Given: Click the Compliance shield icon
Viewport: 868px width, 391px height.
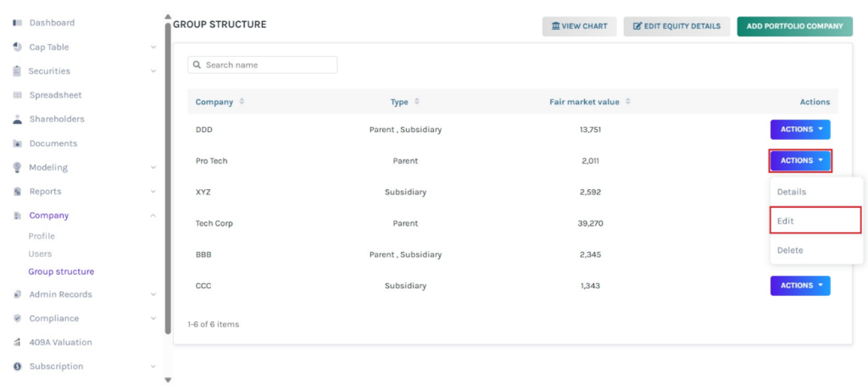Looking at the screenshot, I should pos(17,319).
